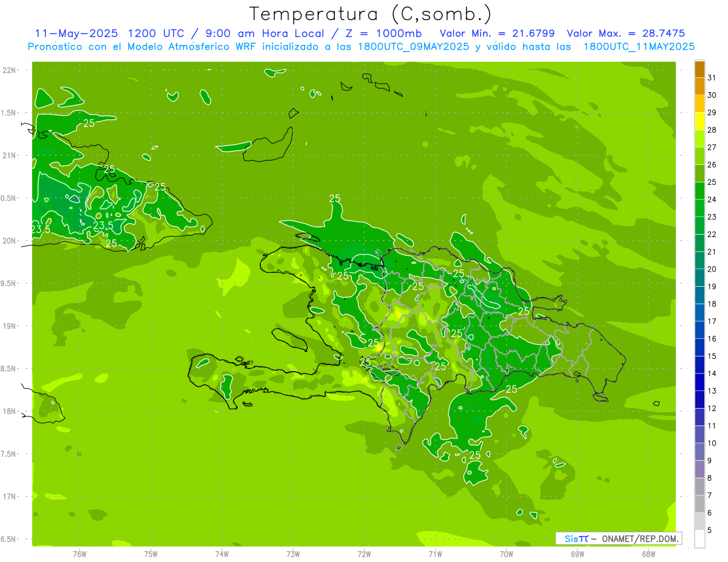The height and width of the screenshot is (562, 728).
Task: Click the '22N' latitude axis label
Action: click(10, 70)
